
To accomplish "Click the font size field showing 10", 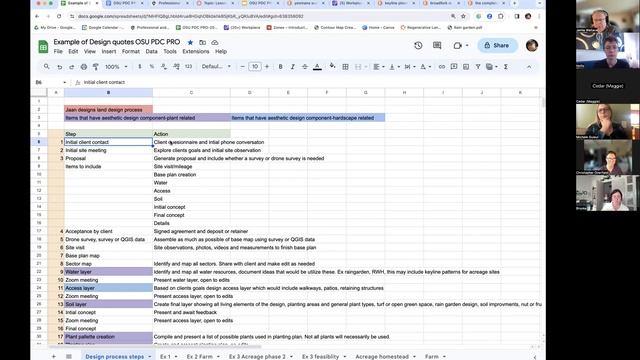I will point(255,67).
